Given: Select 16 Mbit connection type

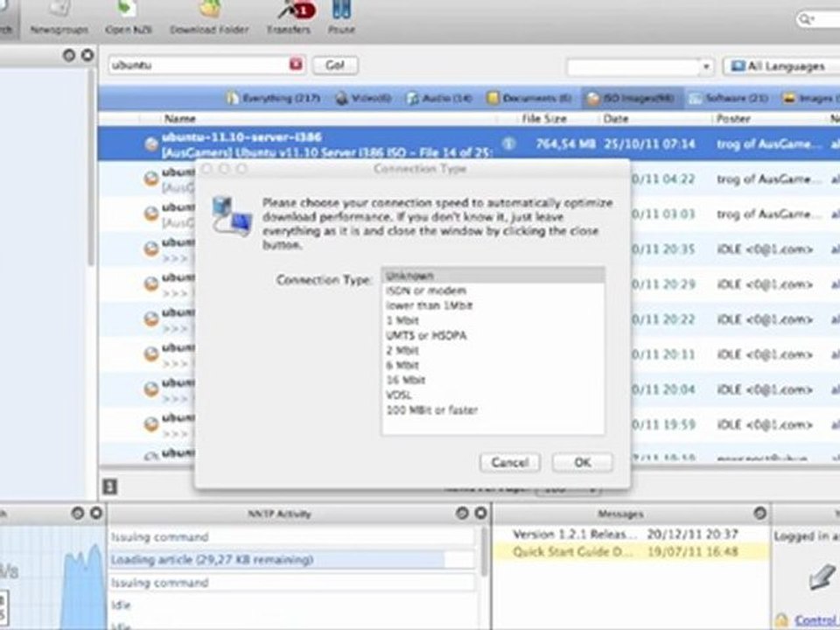Looking at the screenshot, I should 493,380.
